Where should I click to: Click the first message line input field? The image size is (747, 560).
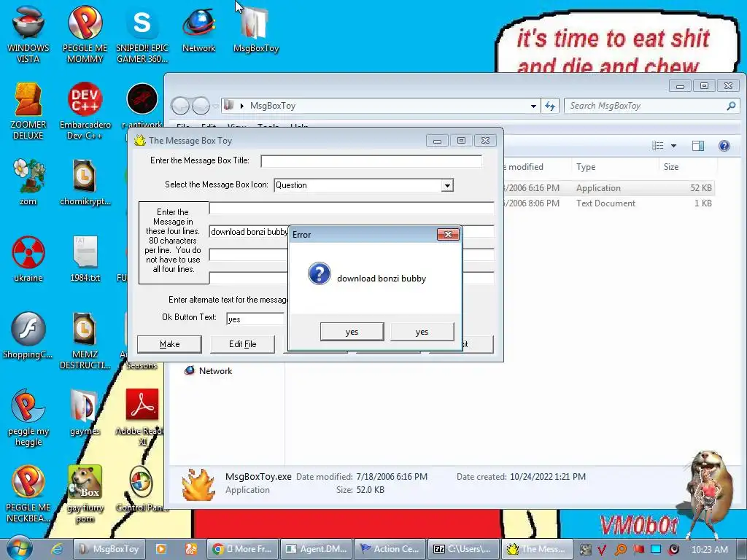click(352, 208)
